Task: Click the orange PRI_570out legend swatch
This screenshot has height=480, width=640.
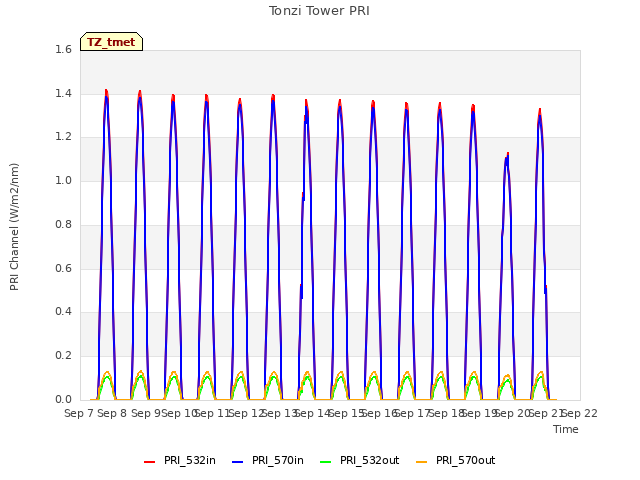Action: [421, 462]
